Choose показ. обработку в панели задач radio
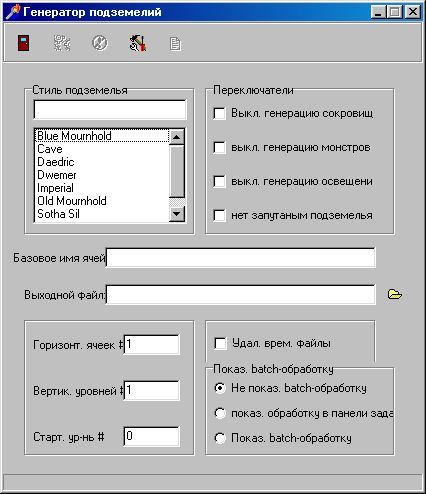 220,413
